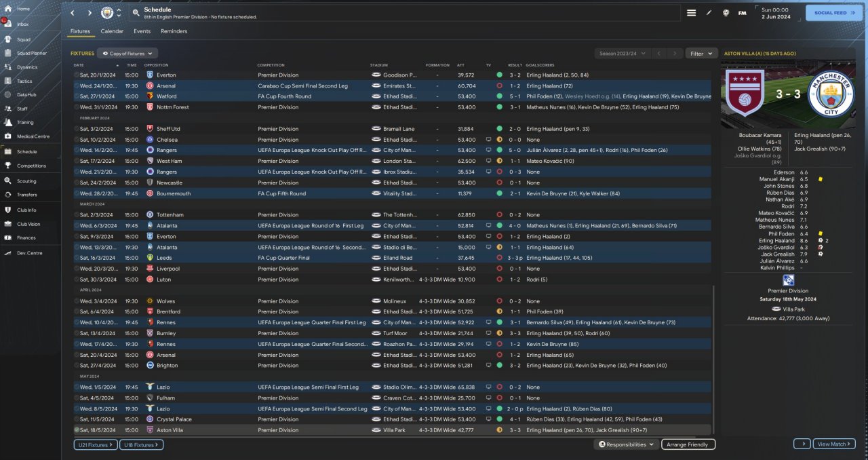Go to next season arrow

[x=674, y=53]
